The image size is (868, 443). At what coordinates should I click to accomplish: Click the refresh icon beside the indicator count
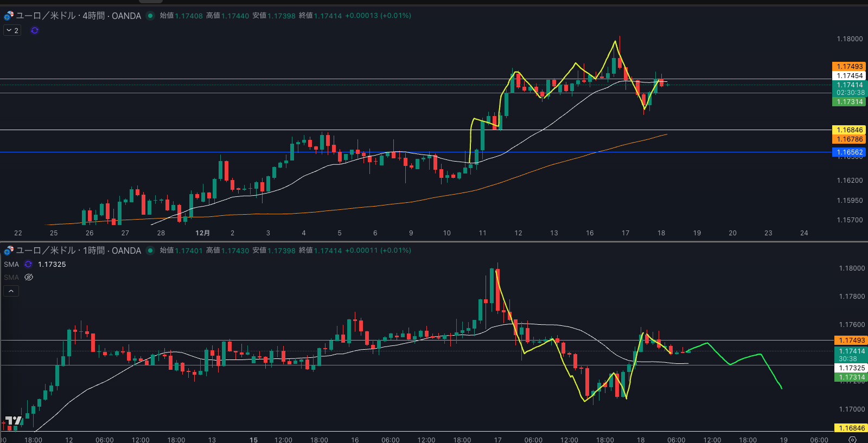click(x=35, y=30)
